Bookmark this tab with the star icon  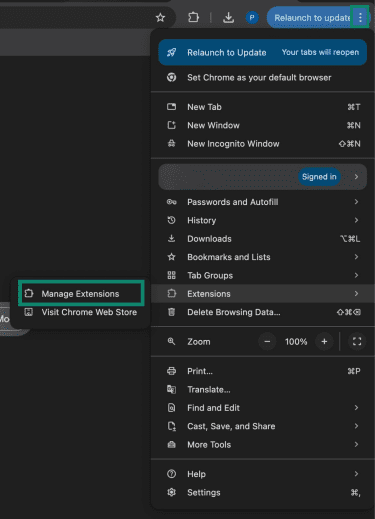click(160, 18)
